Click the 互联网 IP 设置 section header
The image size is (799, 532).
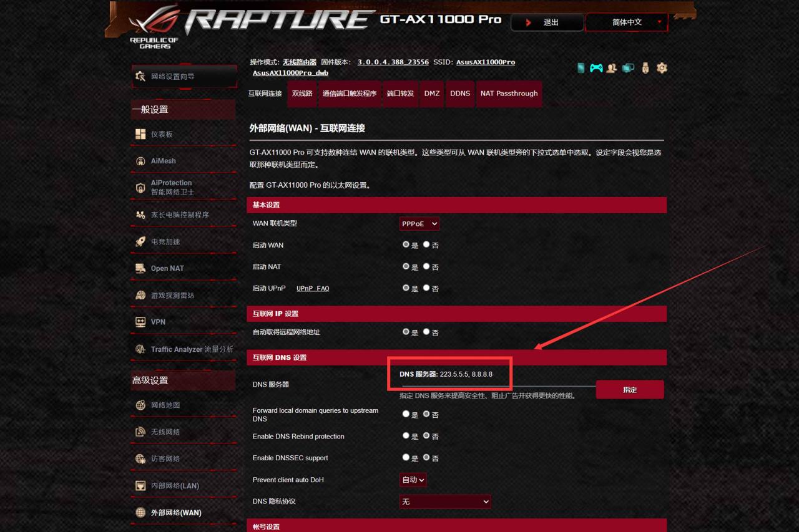(x=456, y=314)
